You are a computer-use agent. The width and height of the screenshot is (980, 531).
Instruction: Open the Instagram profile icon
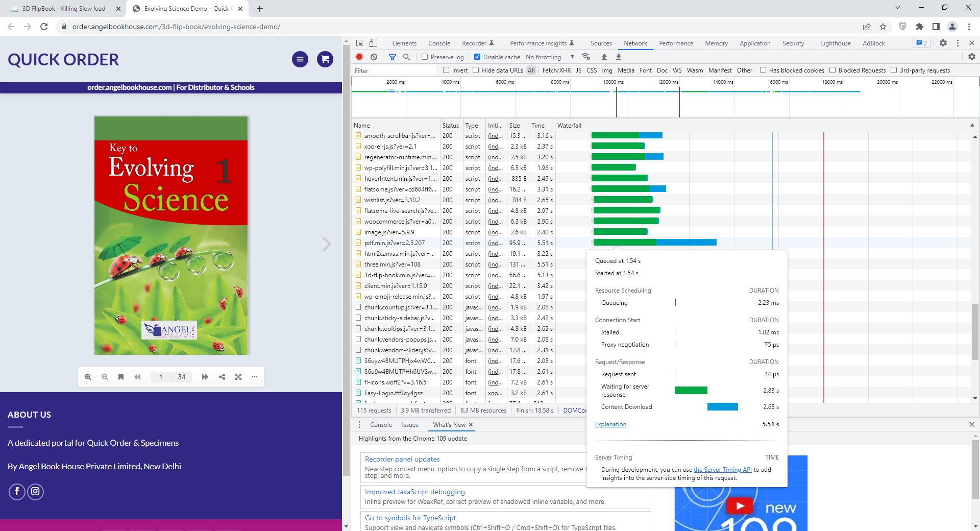pyautogui.click(x=35, y=491)
